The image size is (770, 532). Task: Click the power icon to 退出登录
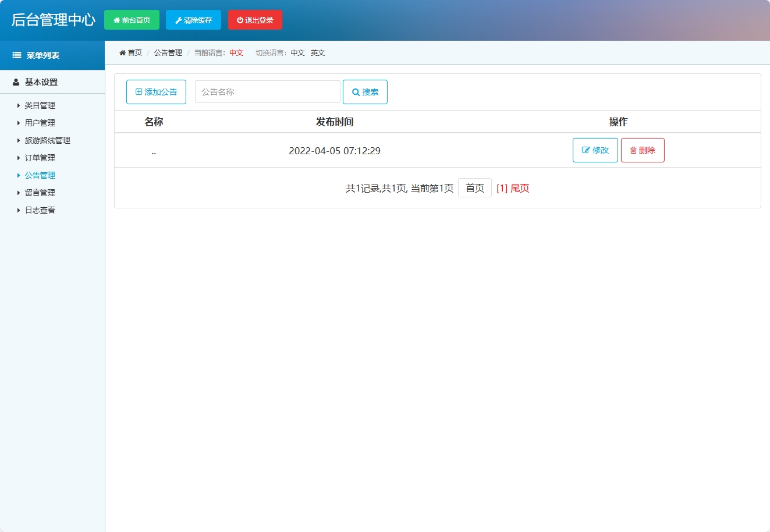241,19
